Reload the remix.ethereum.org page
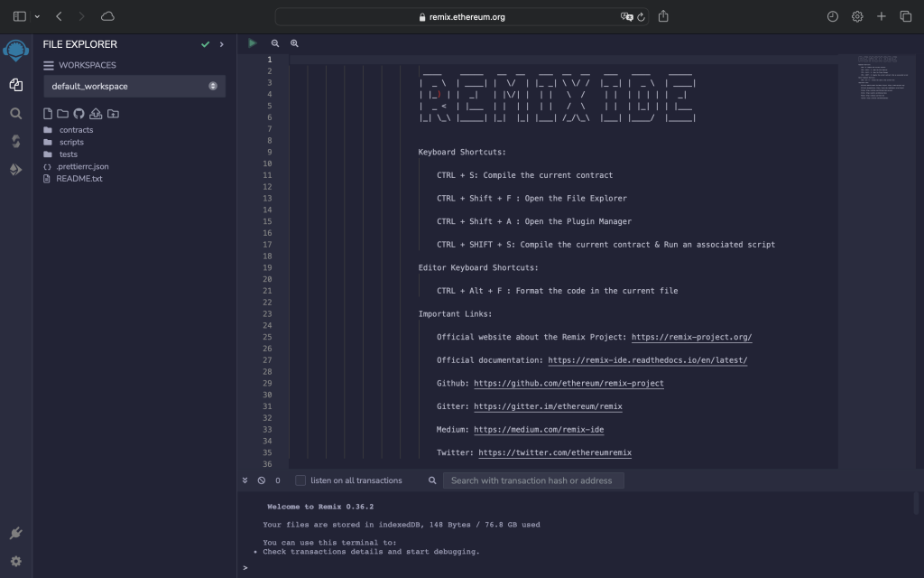Image resolution: width=924 pixels, height=578 pixels. tap(642, 17)
